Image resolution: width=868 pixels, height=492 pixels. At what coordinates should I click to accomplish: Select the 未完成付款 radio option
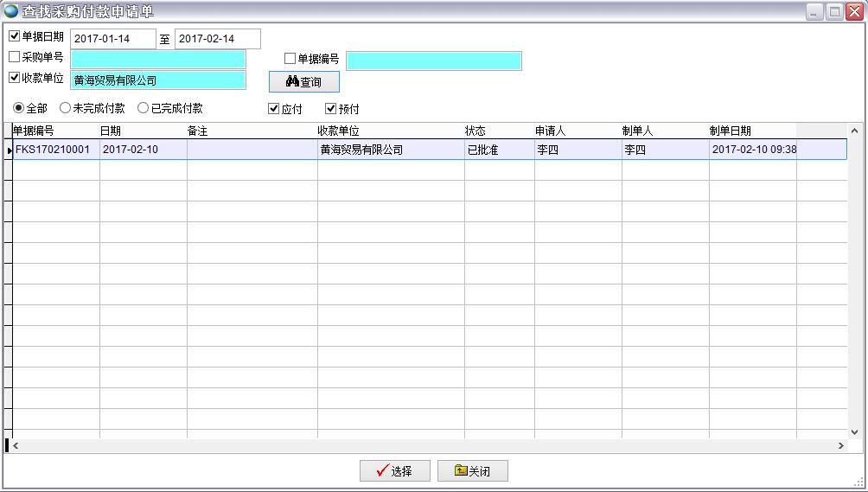[65, 109]
